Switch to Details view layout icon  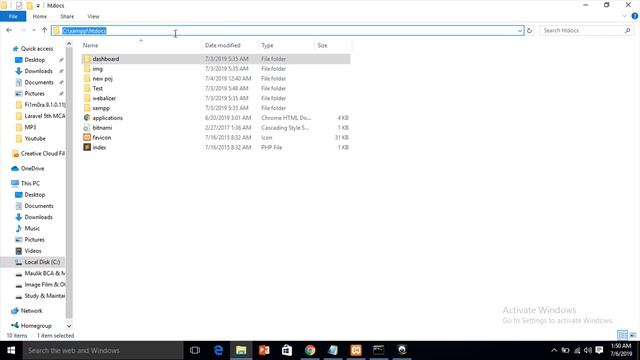(x=622, y=335)
